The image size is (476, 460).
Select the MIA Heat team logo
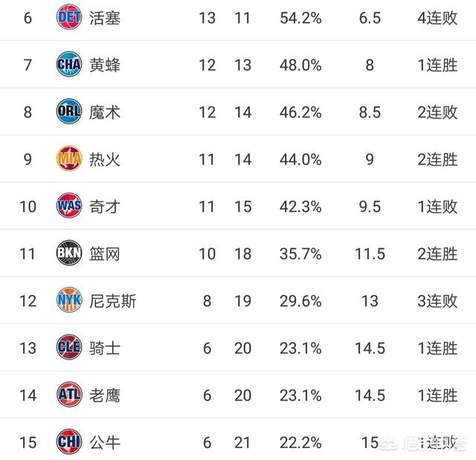[x=69, y=159]
